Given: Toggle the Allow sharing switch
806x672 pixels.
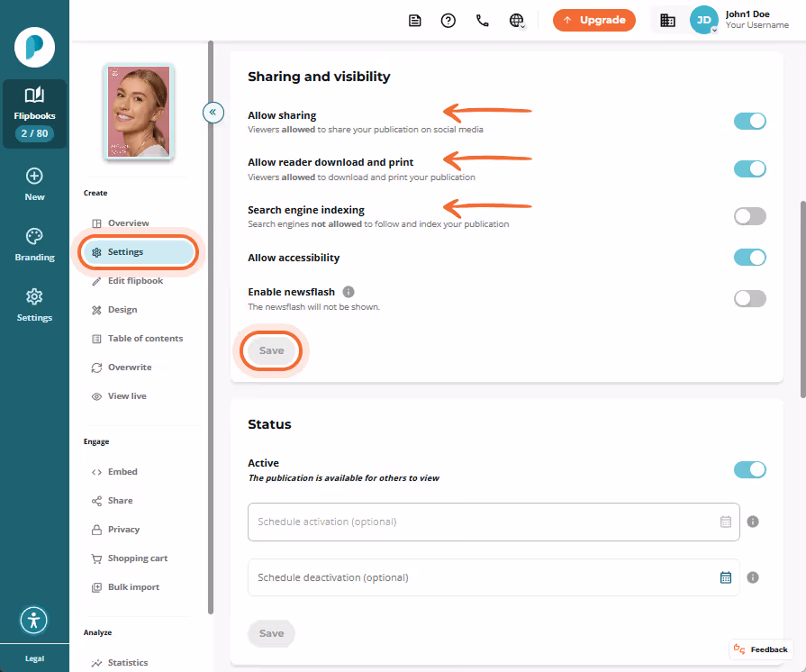Looking at the screenshot, I should (x=749, y=122).
